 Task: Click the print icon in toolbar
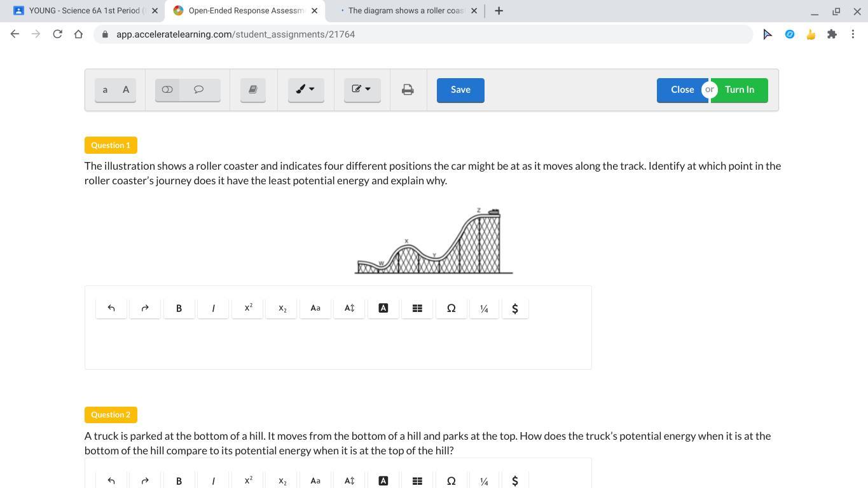pyautogui.click(x=408, y=90)
